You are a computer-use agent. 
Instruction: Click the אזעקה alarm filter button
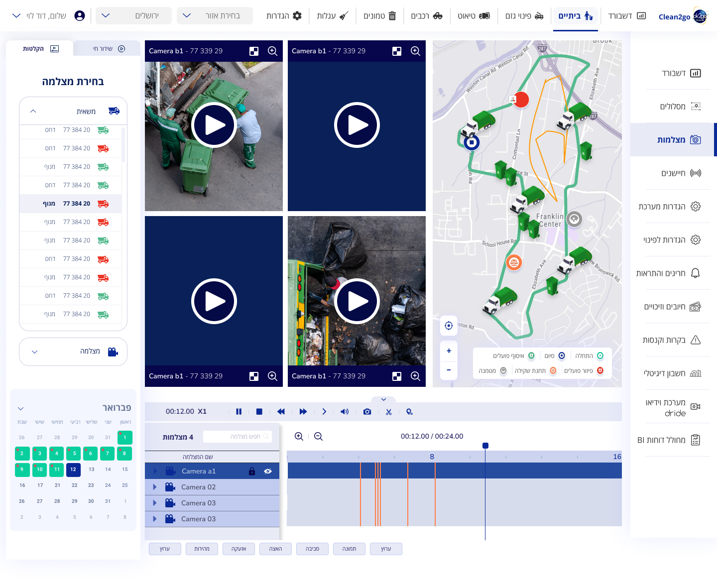coord(239,549)
